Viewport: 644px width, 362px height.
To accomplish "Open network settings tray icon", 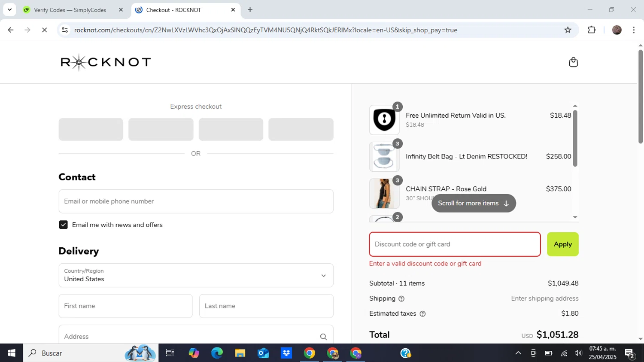I will (564, 353).
